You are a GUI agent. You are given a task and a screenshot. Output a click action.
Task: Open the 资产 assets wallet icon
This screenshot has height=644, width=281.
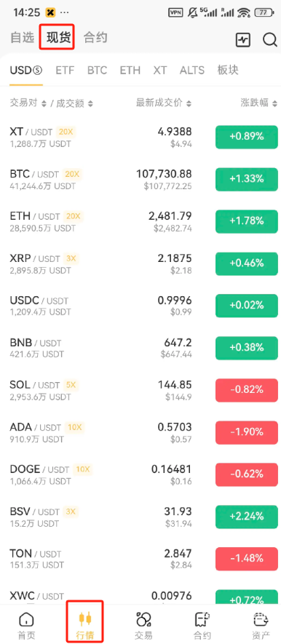coord(261,619)
